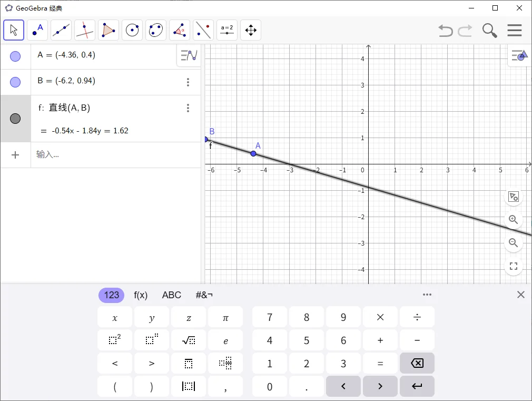Open the keyboard more options dots
The height and width of the screenshot is (401, 532).
tap(427, 295)
